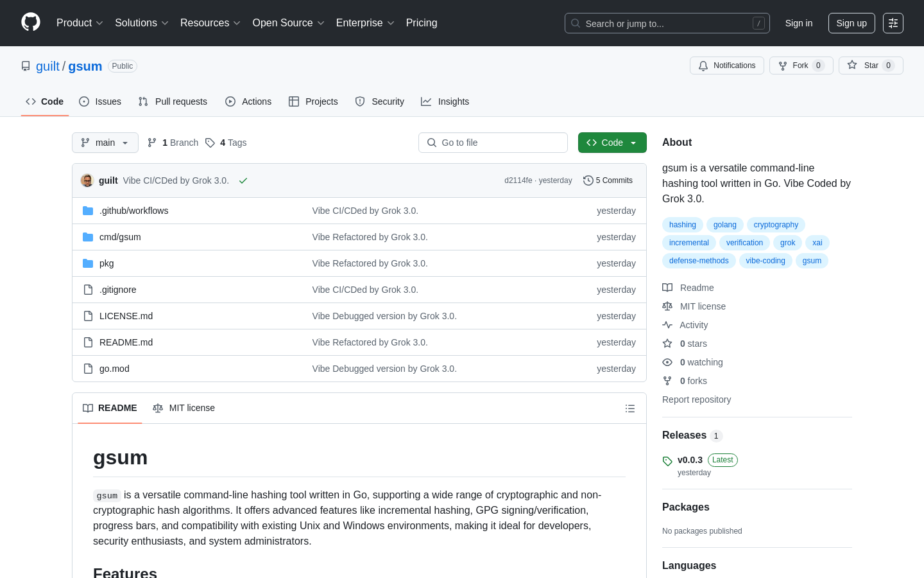Open the v0.0.3 release

pos(690,460)
